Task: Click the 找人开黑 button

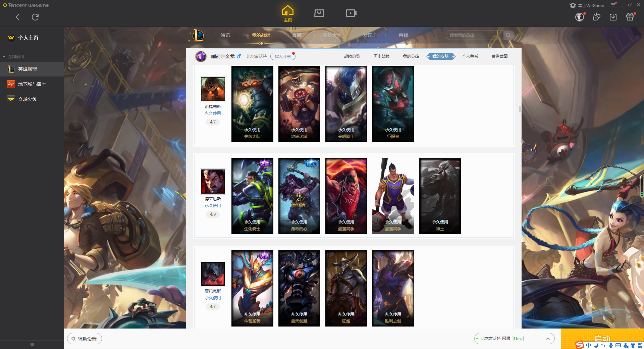Action: coord(283,56)
